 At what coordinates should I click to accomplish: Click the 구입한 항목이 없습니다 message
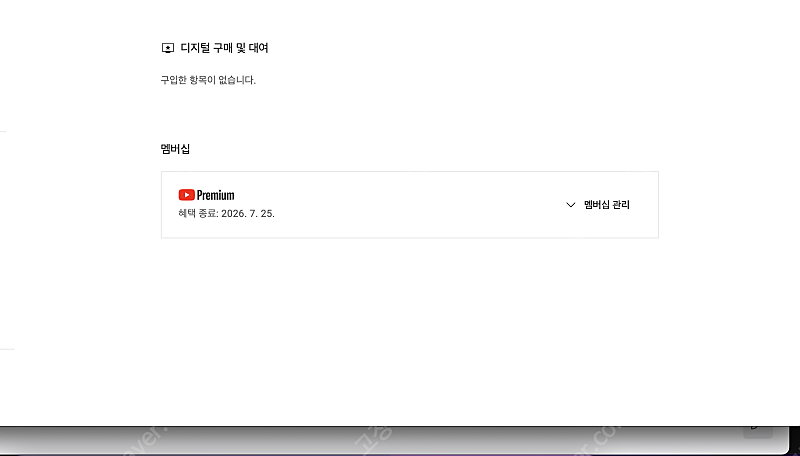coord(208,80)
